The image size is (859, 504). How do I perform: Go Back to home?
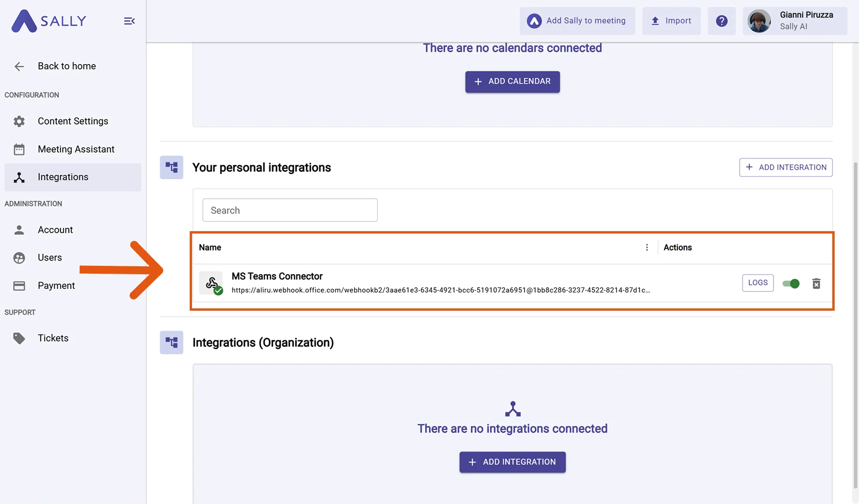[x=73, y=66]
